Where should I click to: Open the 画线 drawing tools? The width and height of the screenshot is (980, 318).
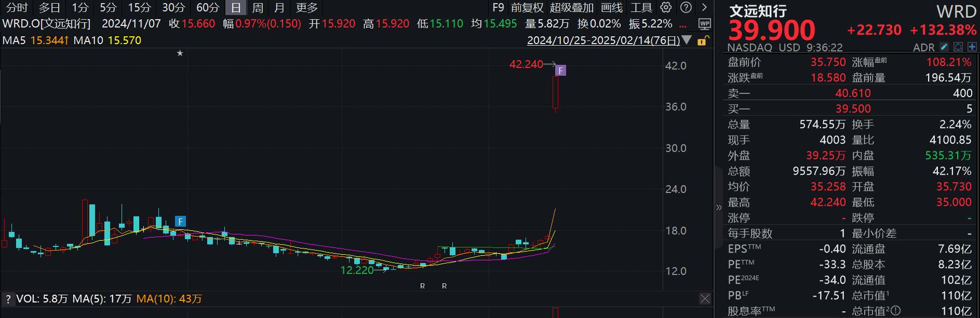click(x=612, y=8)
